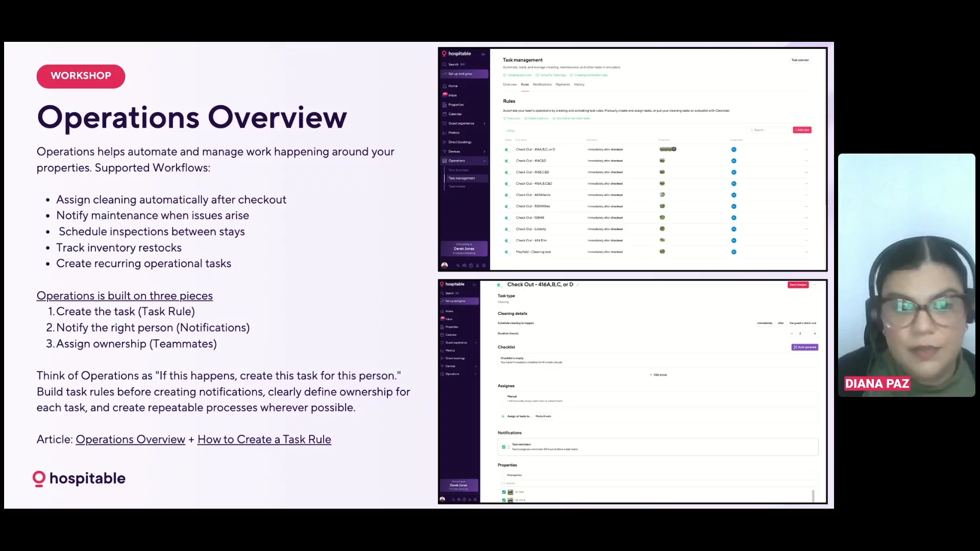This screenshot has width=980, height=551.
Task: Toggle the Check Out - Loblolly rule switch
Action: (507, 229)
